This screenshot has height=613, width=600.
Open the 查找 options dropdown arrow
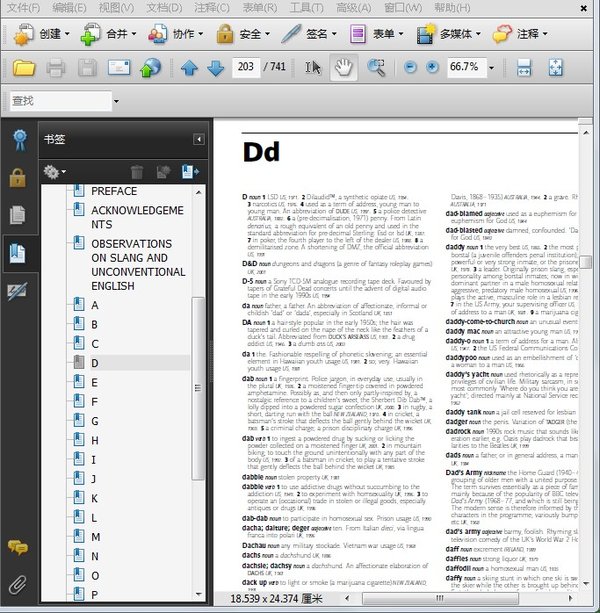click(x=116, y=101)
